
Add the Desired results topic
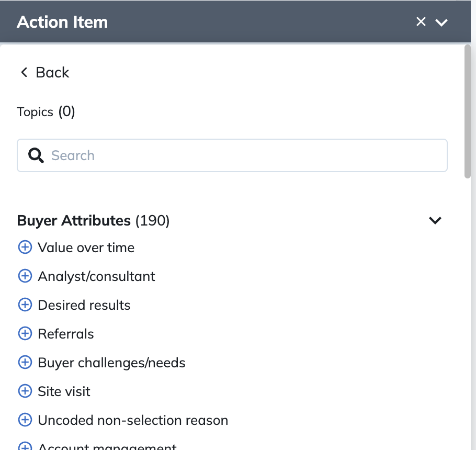coord(25,305)
